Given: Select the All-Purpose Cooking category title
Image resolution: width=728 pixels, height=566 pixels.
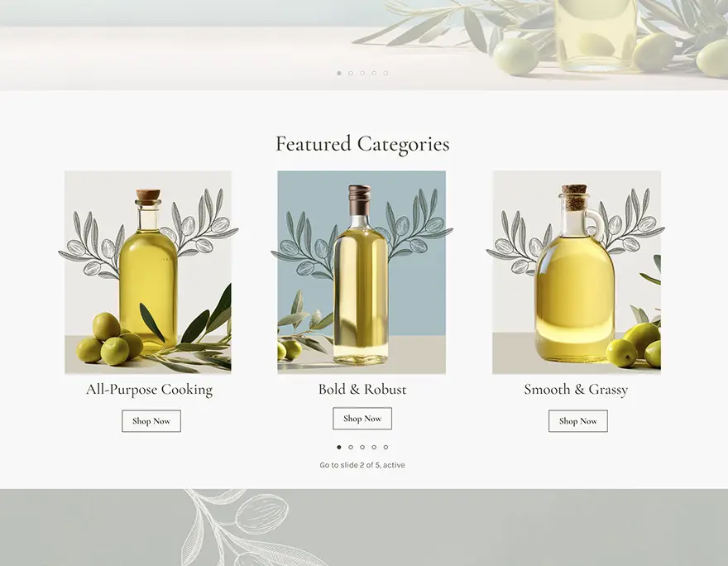Looking at the screenshot, I should click(x=150, y=390).
